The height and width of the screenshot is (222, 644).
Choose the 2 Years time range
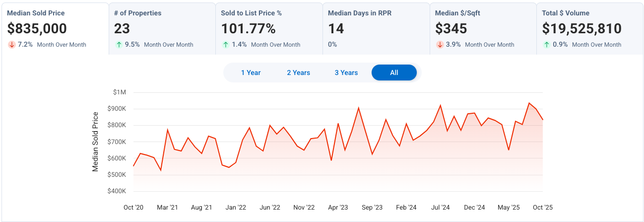coord(298,73)
